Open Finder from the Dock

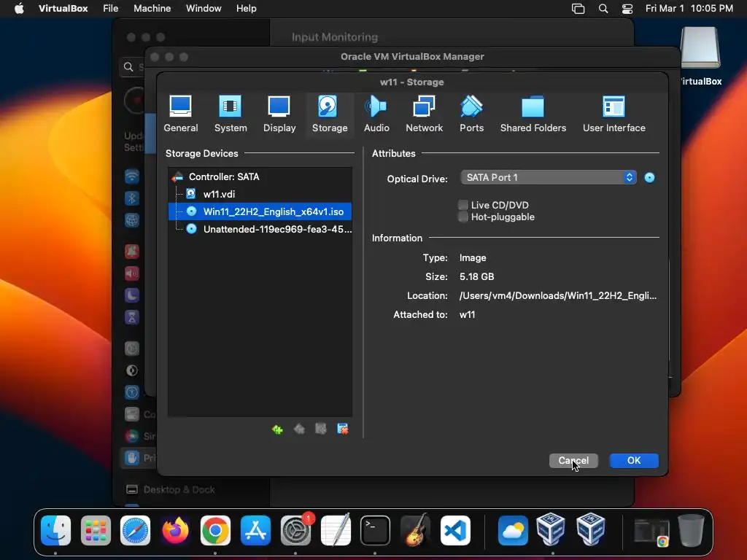(x=55, y=531)
